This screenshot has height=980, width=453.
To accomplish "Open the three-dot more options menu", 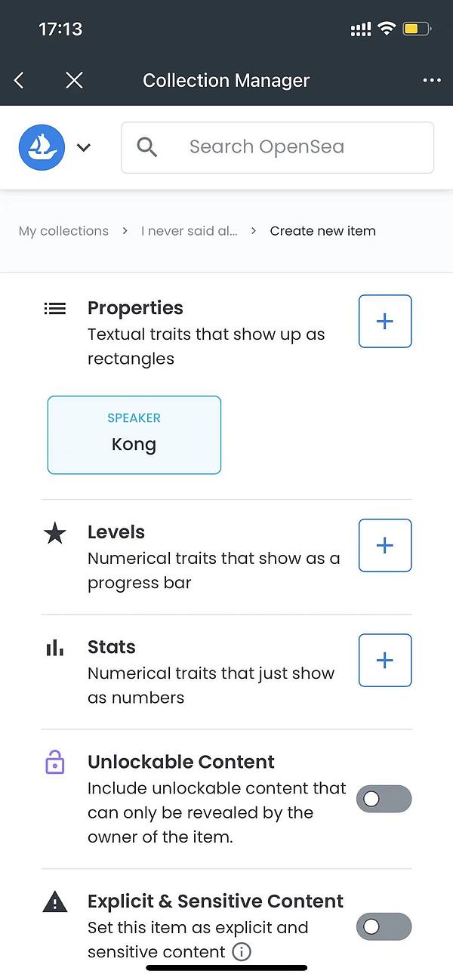I will (432, 81).
